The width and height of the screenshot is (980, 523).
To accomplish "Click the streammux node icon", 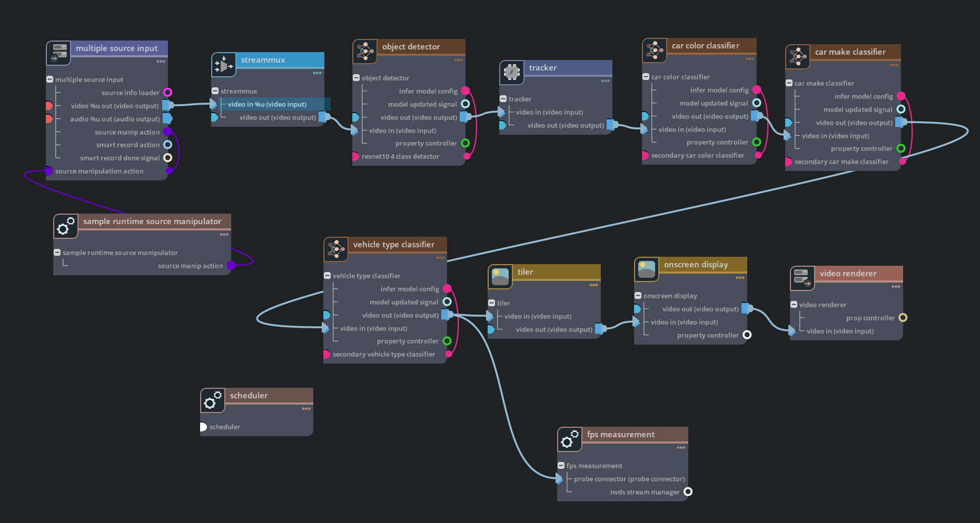I will coord(224,65).
